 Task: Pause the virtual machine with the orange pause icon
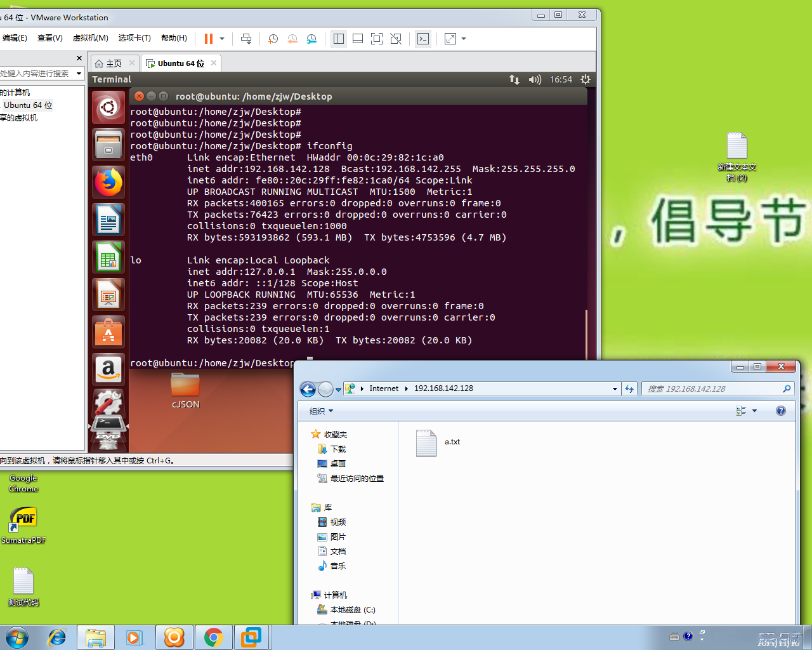pos(208,39)
